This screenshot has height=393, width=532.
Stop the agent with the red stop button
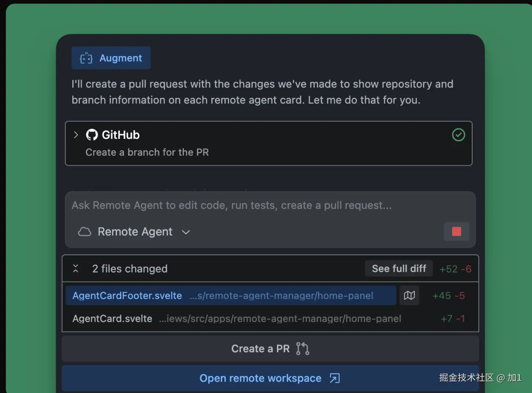(456, 231)
